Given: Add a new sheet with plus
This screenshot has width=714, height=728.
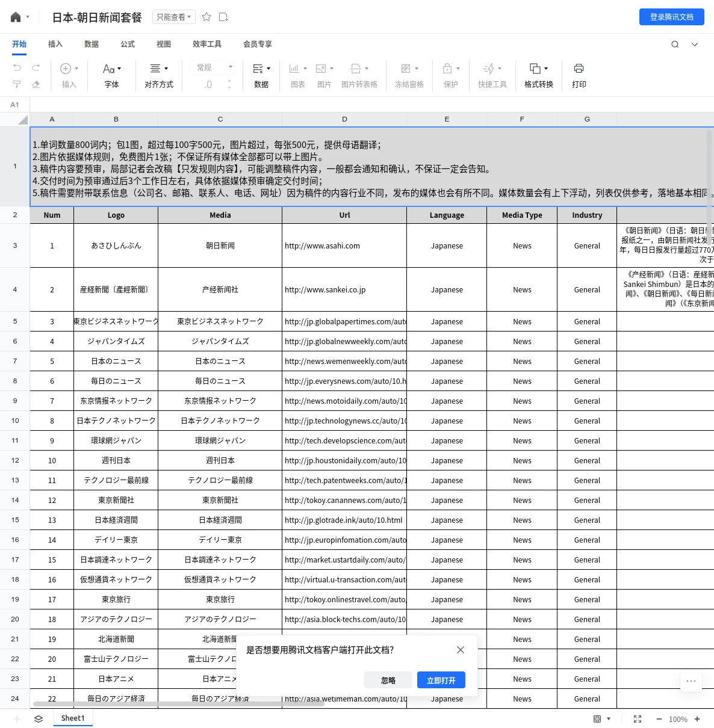Looking at the screenshot, I should click(x=17, y=718).
